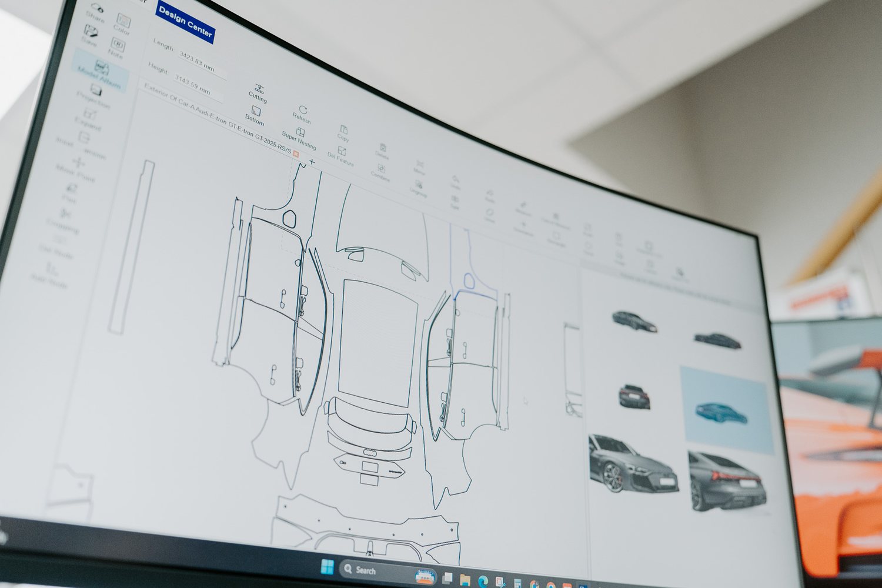Add a new tab with the plus button
The width and height of the screenshot is (882, 588).
(x=312, y=161)
